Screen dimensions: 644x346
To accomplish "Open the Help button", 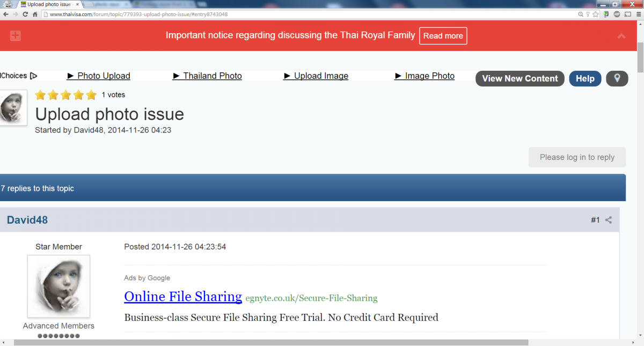I will 584,78.
